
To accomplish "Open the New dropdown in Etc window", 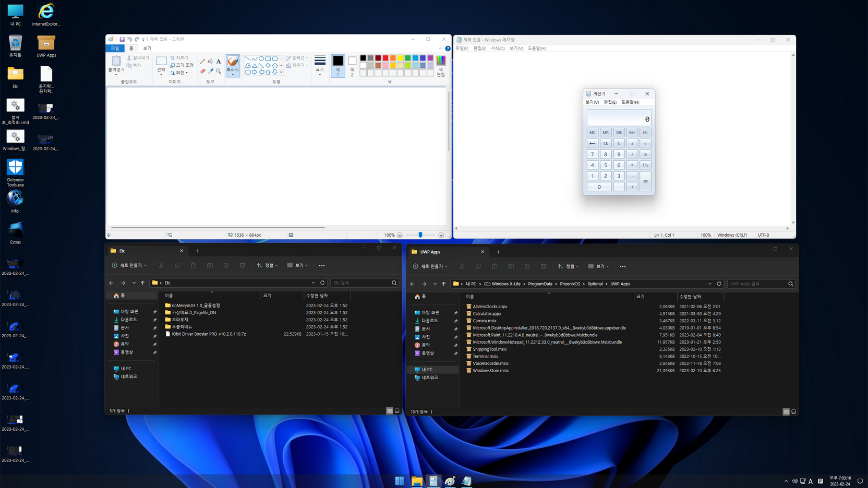I will (x=129, y=265).
